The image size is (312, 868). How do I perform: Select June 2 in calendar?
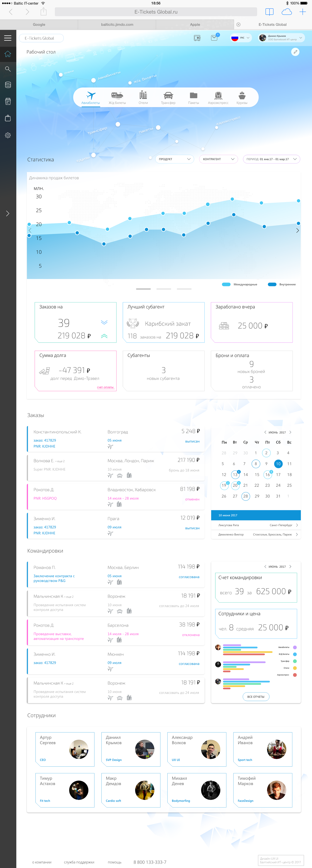coord(266,453)
